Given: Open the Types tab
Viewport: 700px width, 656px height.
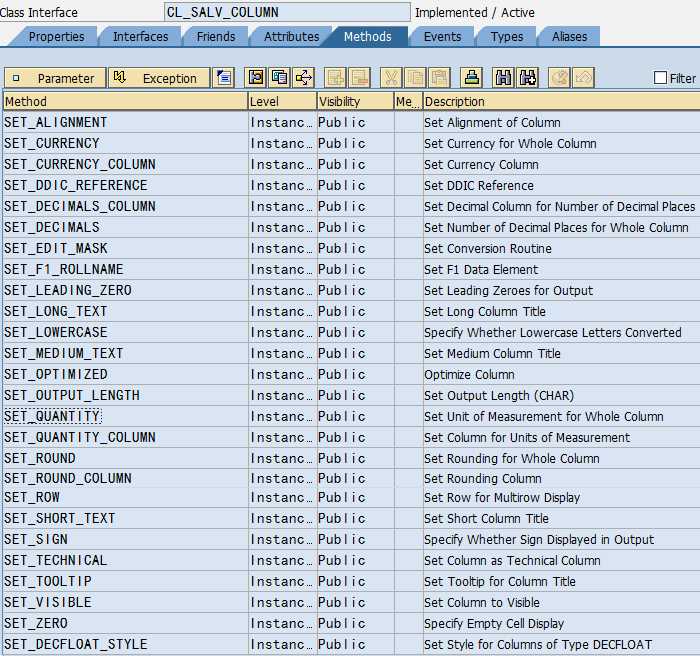Looking at the screenshot, I should point(507,37).
